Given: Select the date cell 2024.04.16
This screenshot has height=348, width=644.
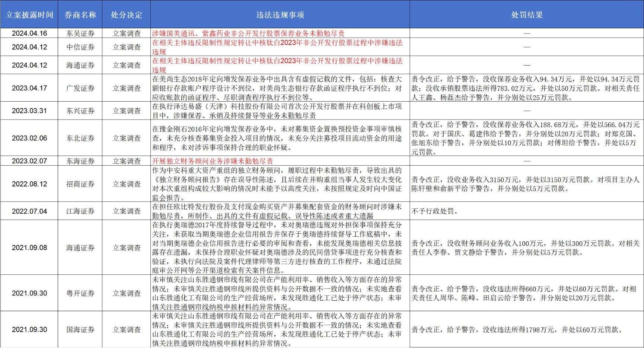Looking at the screenshot, I should pos(29,33).
